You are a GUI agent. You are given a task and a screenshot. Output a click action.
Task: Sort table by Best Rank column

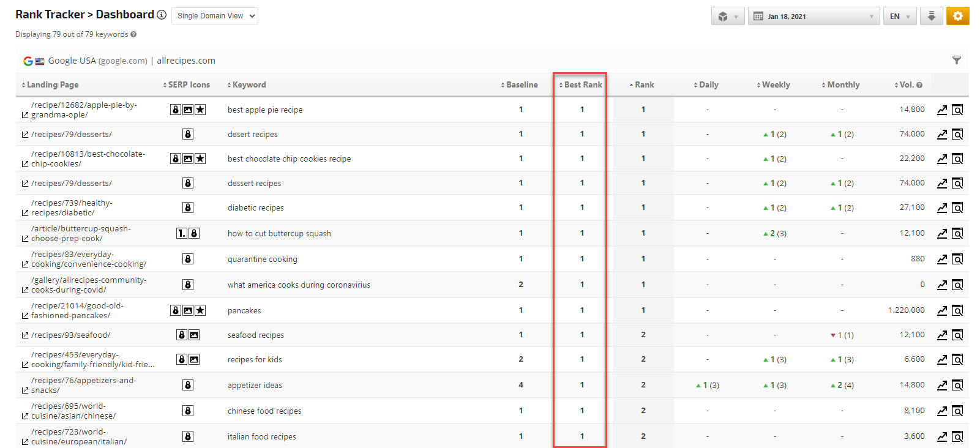coord(582,84)
